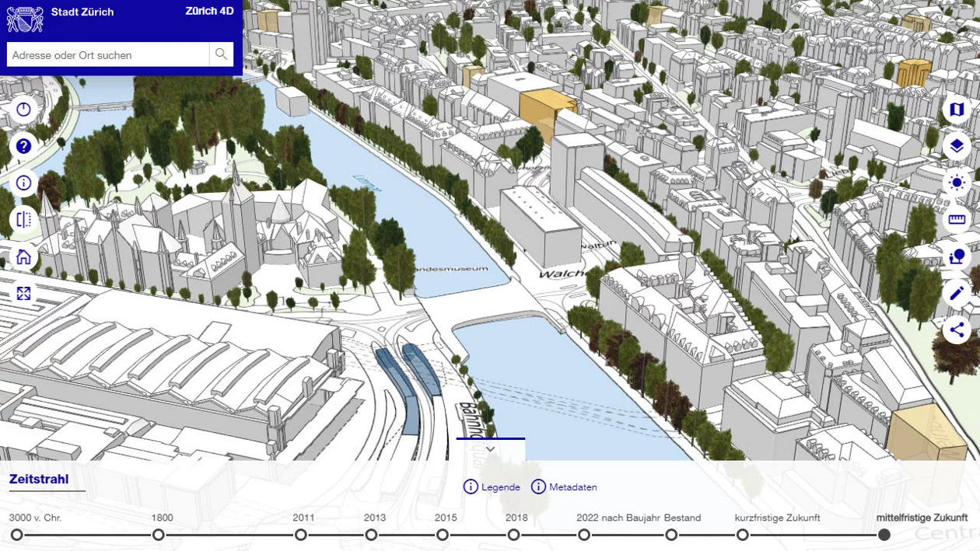Collapse the Zeitstrahl panel with the chevron
This screenshot has width=980, height=551.
(490, 449)
